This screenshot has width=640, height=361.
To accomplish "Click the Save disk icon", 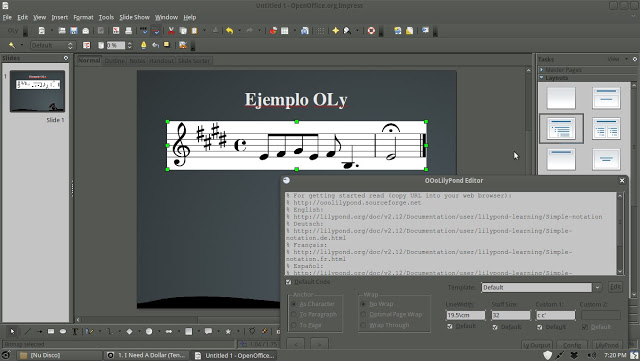I will (x=74, y=31).
